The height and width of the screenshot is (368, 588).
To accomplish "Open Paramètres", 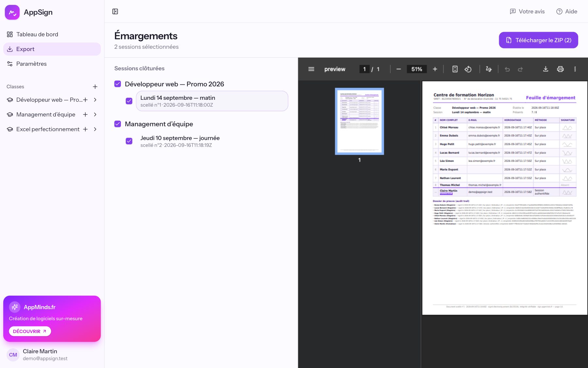I will tap(52, 64).
